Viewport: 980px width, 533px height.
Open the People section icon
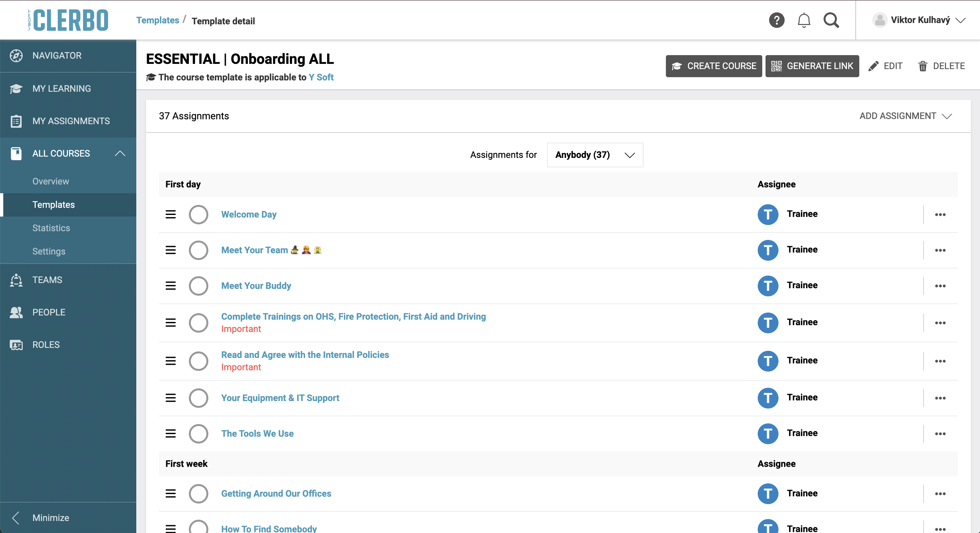click(x=16, y=313)
